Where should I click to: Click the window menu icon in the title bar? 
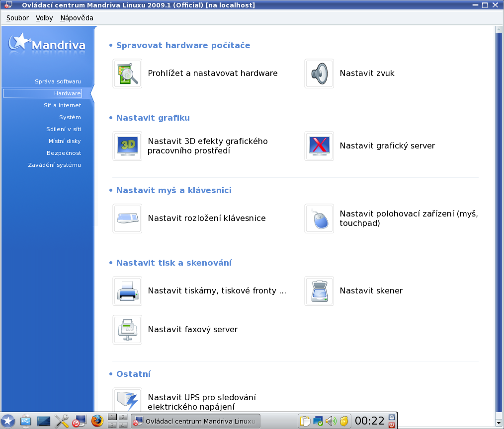8,5
